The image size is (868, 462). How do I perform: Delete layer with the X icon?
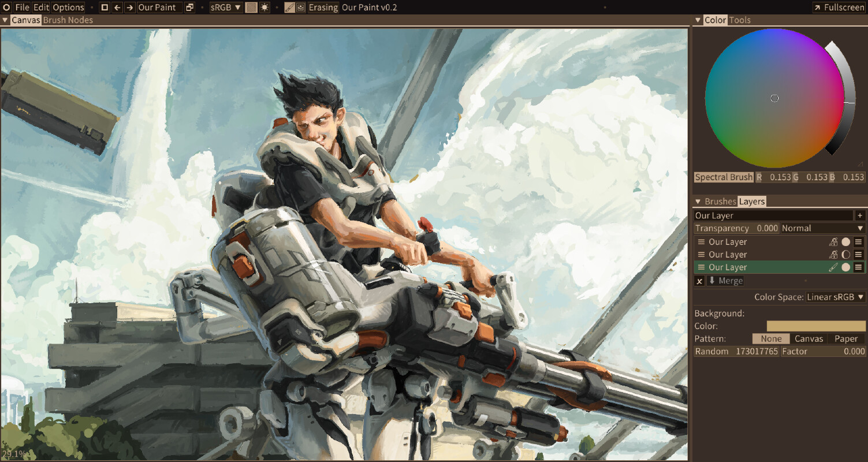699,281
